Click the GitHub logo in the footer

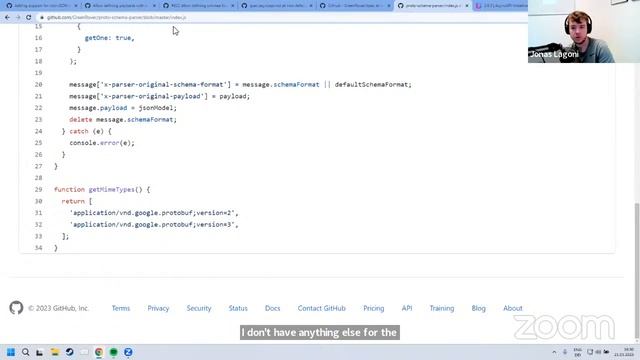(x=16, y=308)
